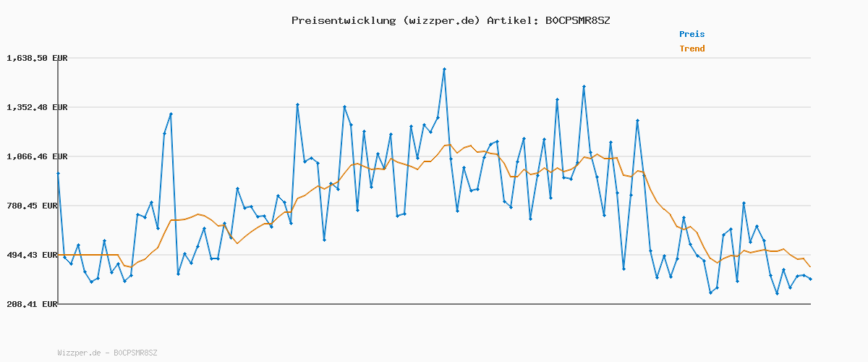Click the highest blue price peak point
This screenshot has width=868, height=362.
pyautogui.click(x=444, y=69)
